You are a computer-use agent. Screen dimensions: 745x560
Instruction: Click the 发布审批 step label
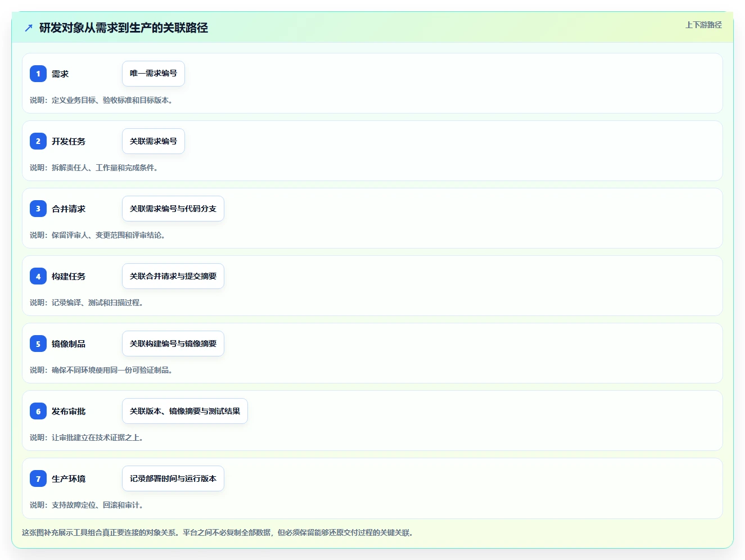pos(69,411)
